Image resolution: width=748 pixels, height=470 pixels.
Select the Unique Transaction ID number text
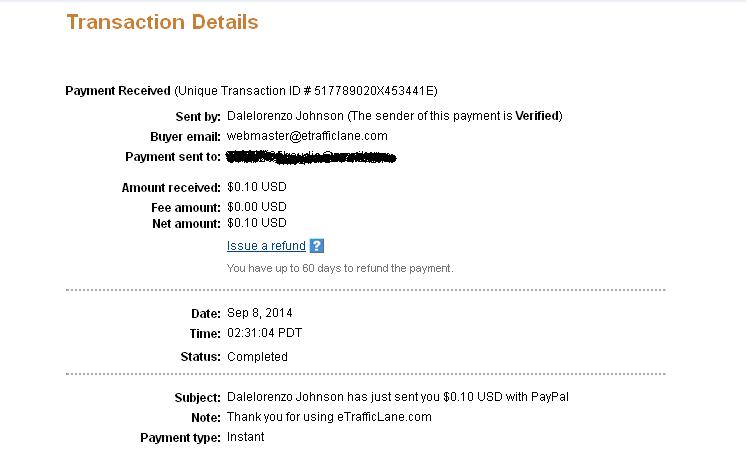(x=375, y=91)
